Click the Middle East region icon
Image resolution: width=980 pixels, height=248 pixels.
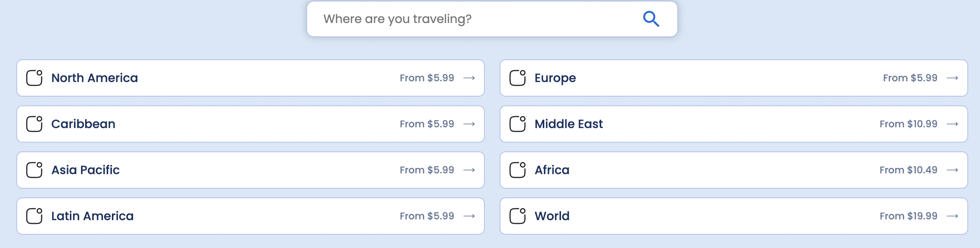pyautogui.click(x=518, y=124)
